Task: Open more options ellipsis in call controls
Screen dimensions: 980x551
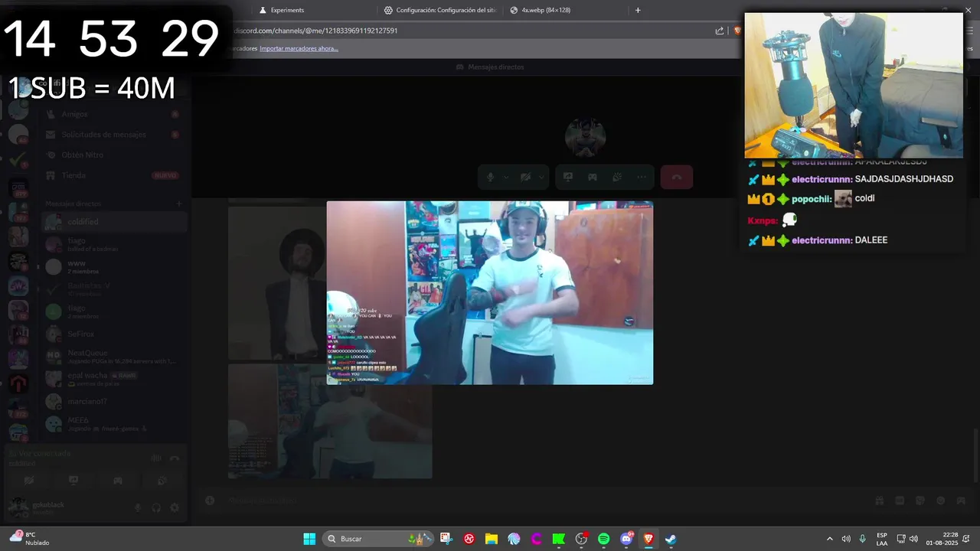Action: [x=642, y=177]
